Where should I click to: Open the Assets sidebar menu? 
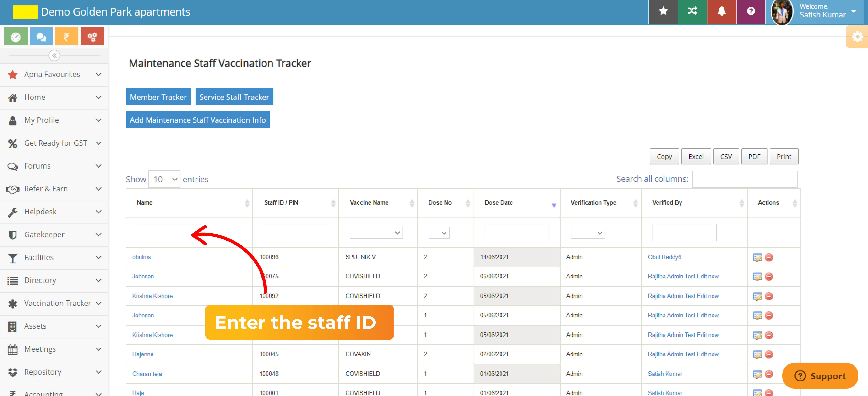coord(54,327)
